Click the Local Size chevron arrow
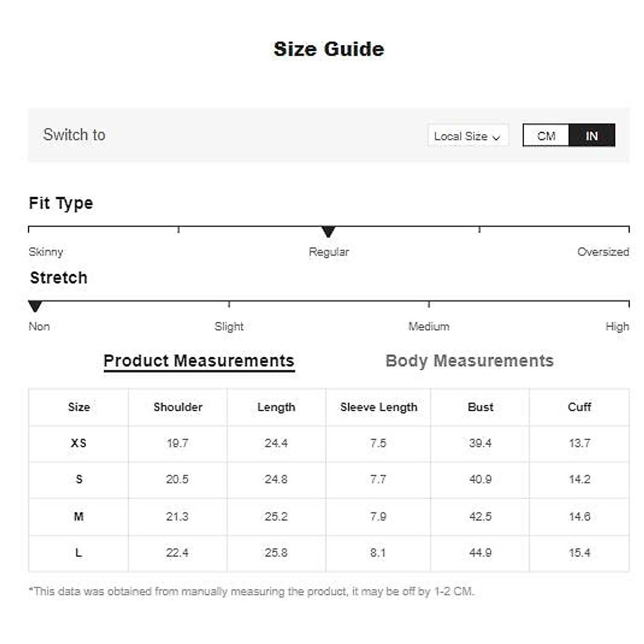This screenshot has width=644, height=644. (496, 137)
